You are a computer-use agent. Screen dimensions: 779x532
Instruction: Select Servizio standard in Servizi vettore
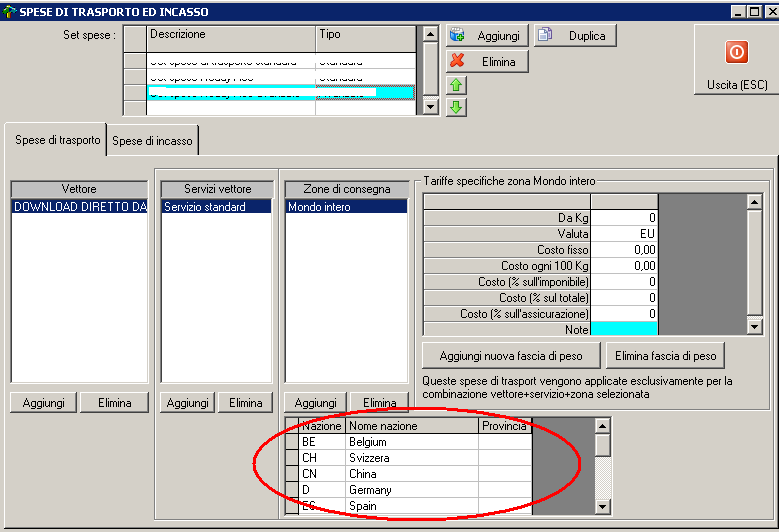point(217,207)
